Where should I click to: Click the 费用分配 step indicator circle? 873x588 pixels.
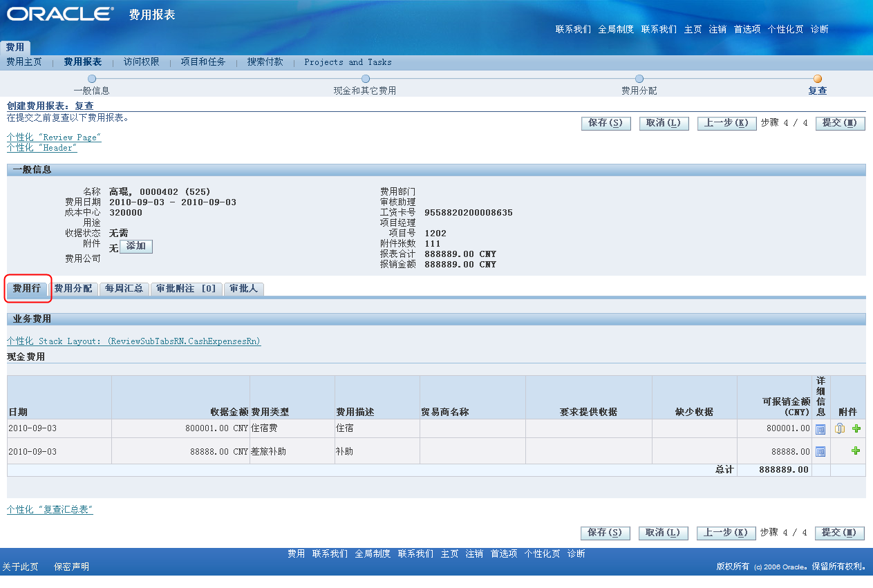pos(639,79)
